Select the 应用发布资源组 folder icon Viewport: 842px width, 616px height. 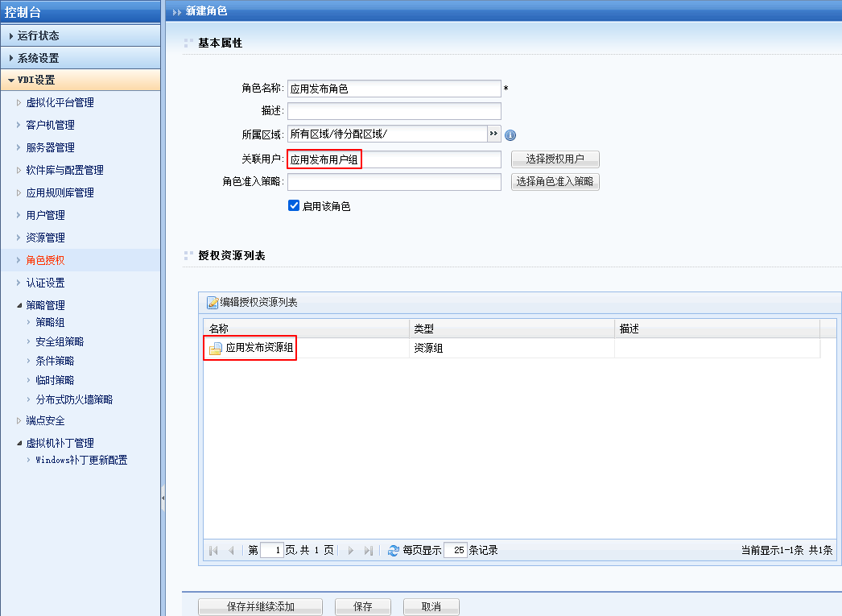click(216, 349)
